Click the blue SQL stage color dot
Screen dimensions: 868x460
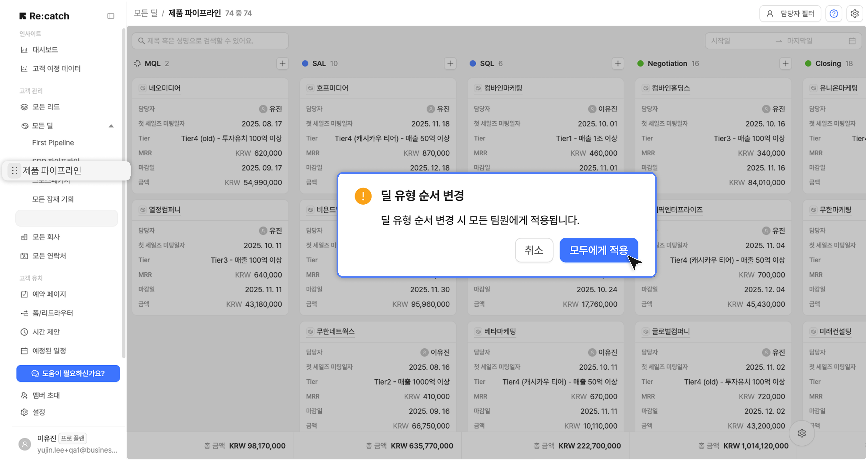[473, 63]
